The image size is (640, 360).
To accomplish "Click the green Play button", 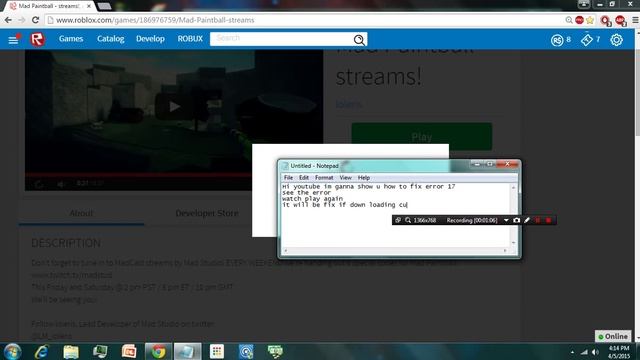I will (422, 137).
